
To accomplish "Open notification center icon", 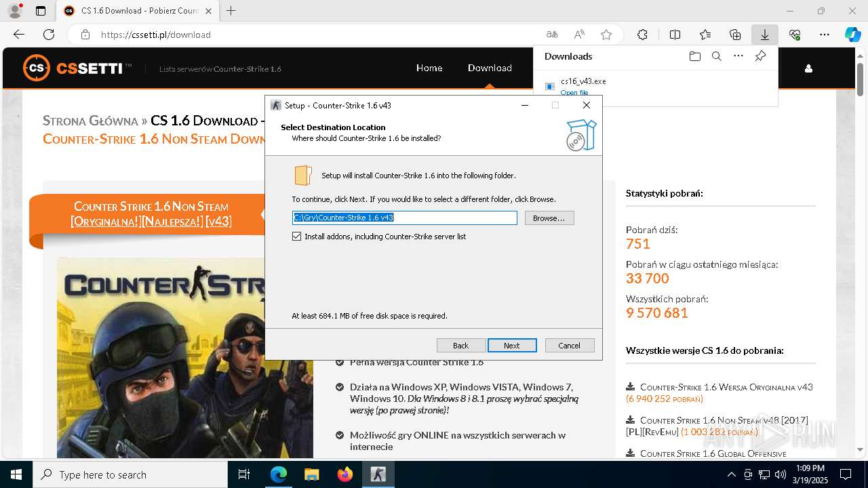I will (846, 474).
